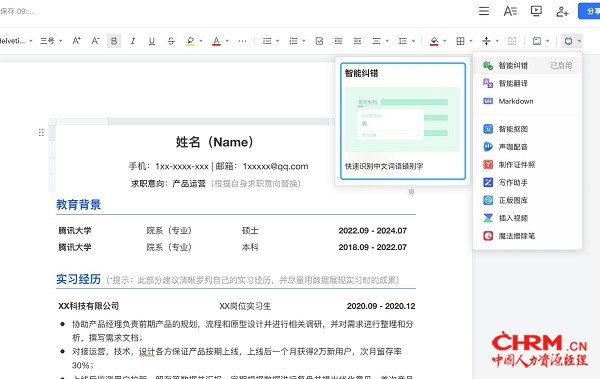Open the document outline menu icon
The height and width of the screenshot is (379, 600).
pyautogui.click(x=484, y=11)
